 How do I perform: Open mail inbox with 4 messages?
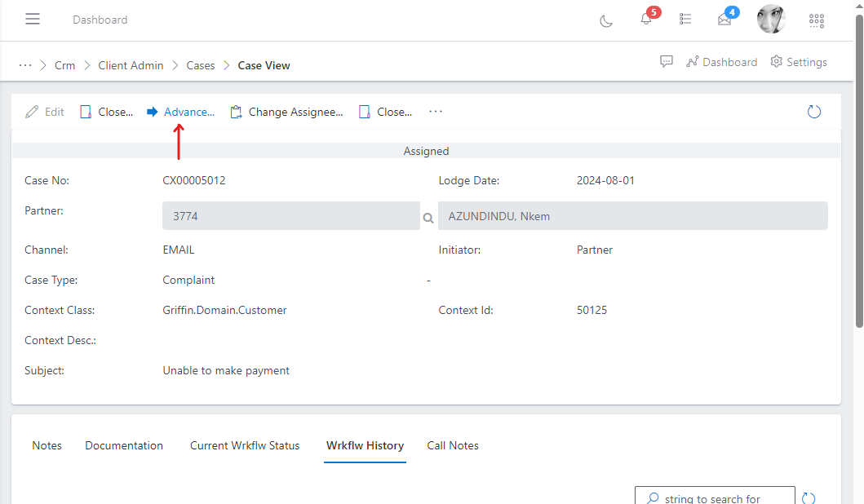tap(724, 20)
